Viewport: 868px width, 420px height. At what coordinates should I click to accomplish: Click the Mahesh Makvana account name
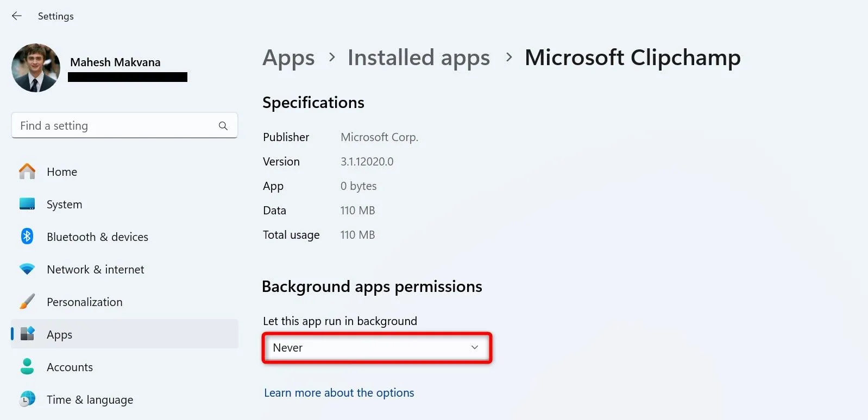(x=115, y=62)
